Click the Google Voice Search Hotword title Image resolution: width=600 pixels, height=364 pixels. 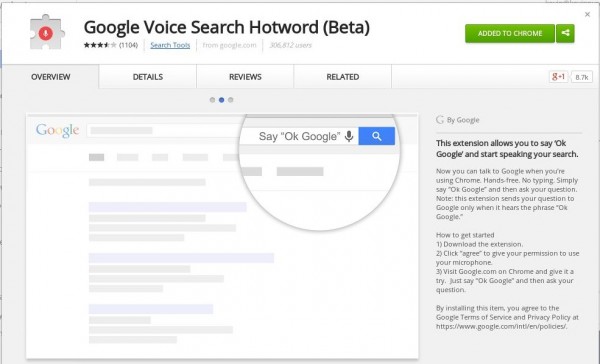(x=227, y=27)
